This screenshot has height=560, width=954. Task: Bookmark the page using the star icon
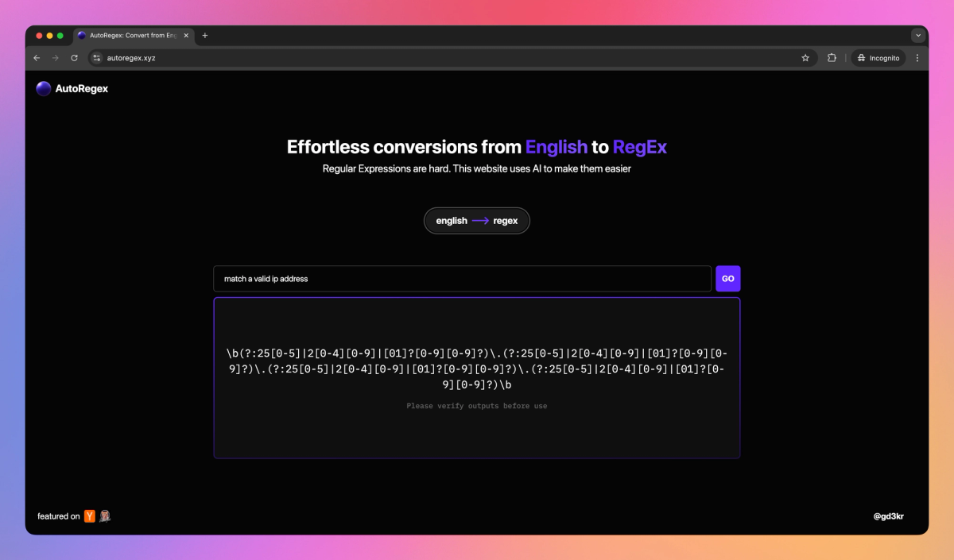tap(805, 57)
